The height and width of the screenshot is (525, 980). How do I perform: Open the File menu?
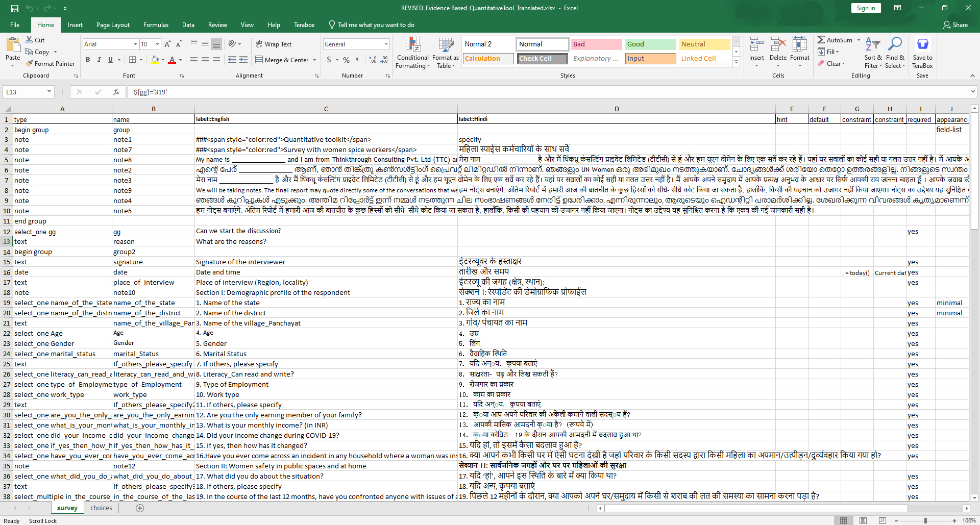click(x=15, y=25)
